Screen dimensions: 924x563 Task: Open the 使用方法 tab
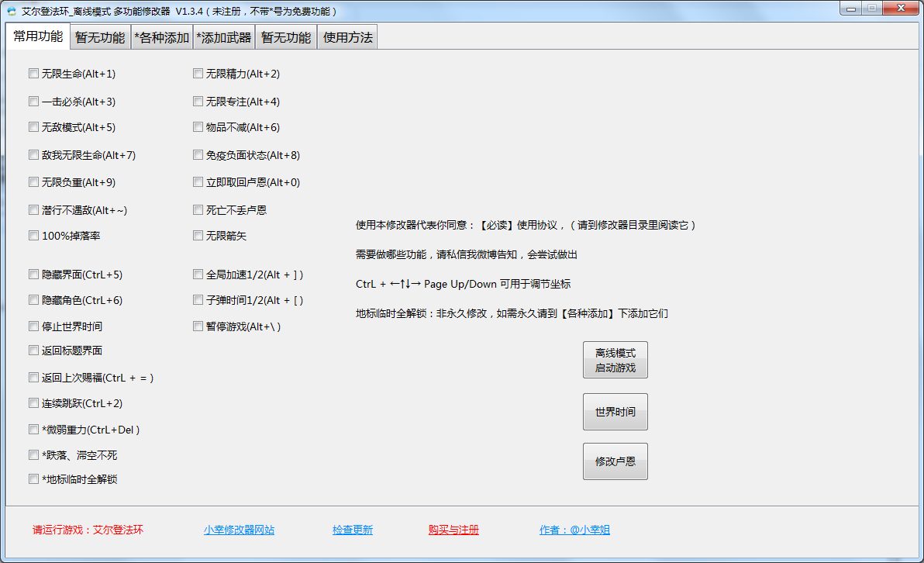(348, 38)
